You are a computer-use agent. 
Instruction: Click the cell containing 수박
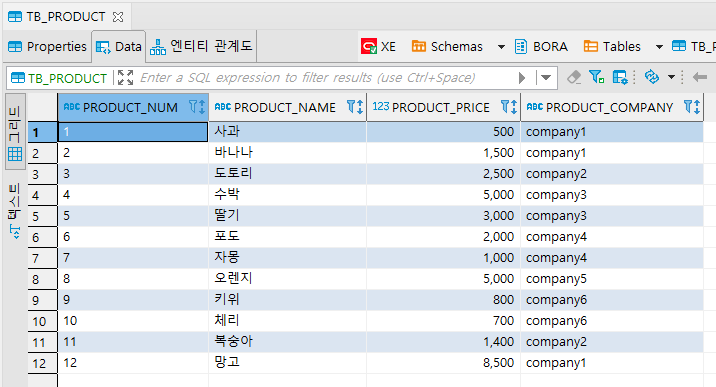287,195
